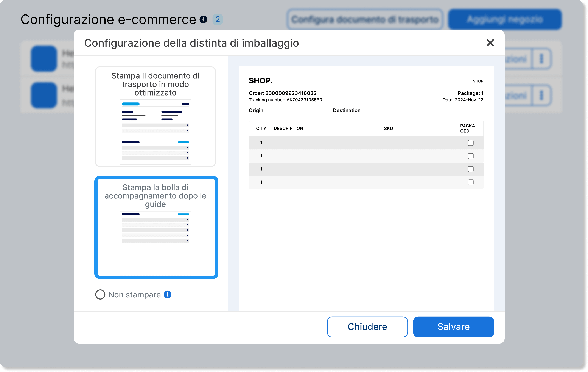This screenshot has height=372, width=588.
Task: Click the SHOP. logo in the preview
Action: 261,81
